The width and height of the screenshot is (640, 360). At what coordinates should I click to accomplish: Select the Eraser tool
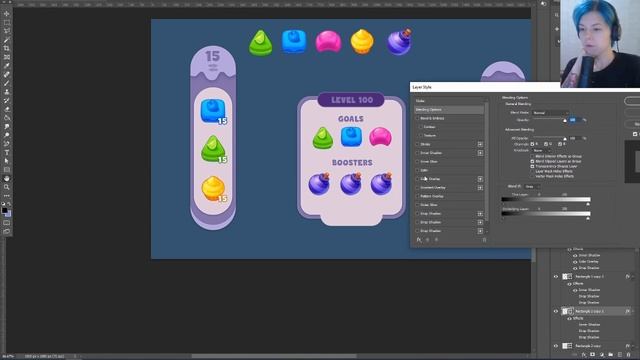pos(7,109)
